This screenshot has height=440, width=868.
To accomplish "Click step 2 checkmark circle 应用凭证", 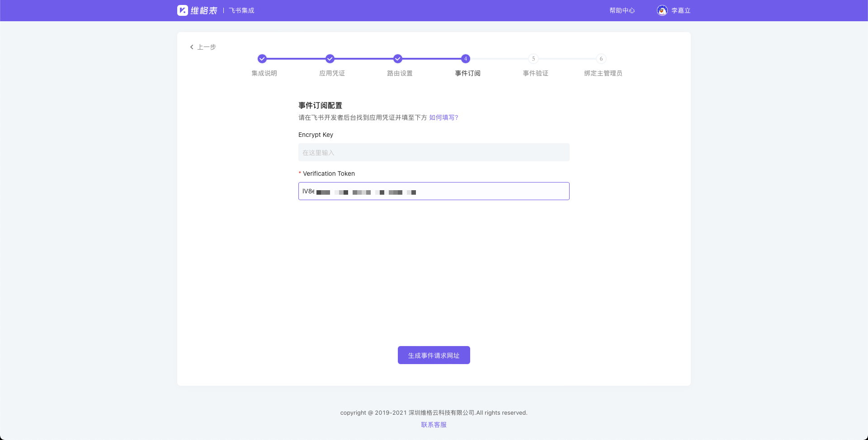I will (x=330, y=59).
